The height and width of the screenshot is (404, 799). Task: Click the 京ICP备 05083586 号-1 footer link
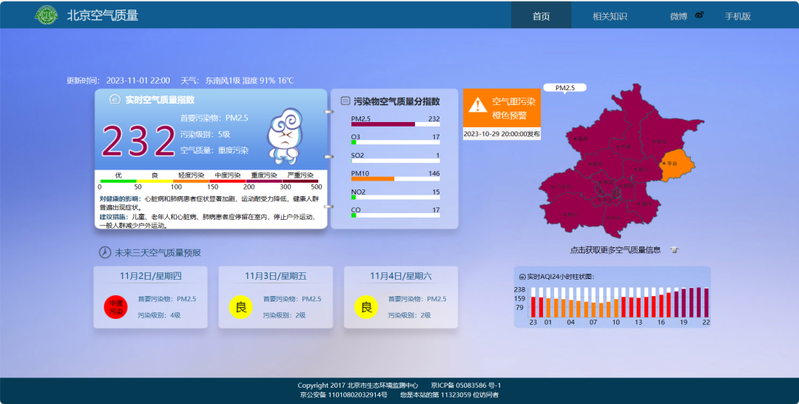466,385
